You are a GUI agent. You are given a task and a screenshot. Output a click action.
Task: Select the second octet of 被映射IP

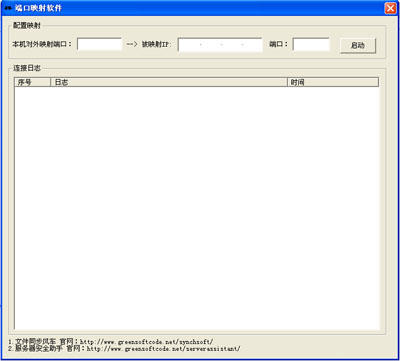click(x=211, y=45)
